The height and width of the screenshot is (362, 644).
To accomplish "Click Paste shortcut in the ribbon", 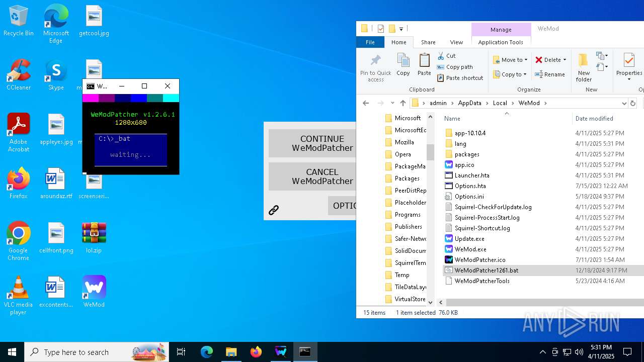I will pyautogui.click(x=460, y=78).
